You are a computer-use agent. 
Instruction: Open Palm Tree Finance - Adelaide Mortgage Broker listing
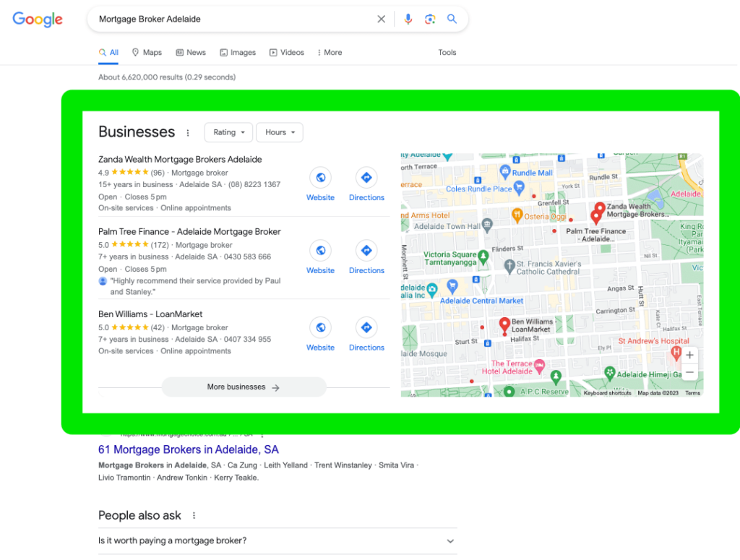pos(189,232)
